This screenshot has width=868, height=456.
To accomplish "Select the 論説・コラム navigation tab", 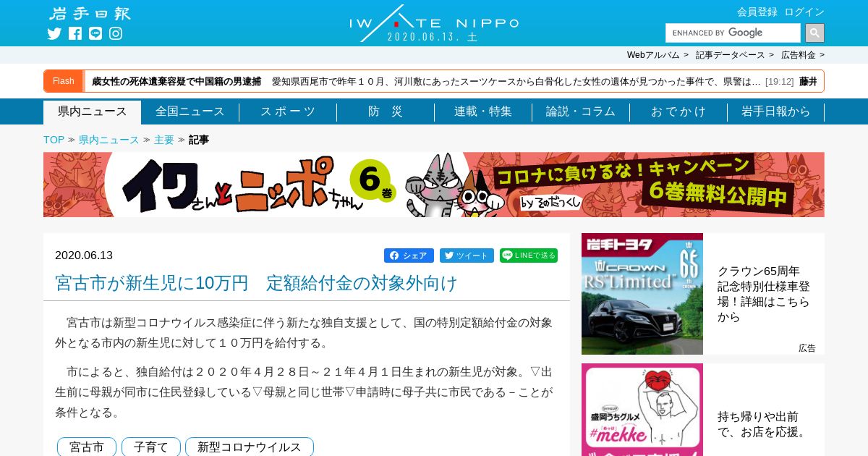I will point(581,112).
